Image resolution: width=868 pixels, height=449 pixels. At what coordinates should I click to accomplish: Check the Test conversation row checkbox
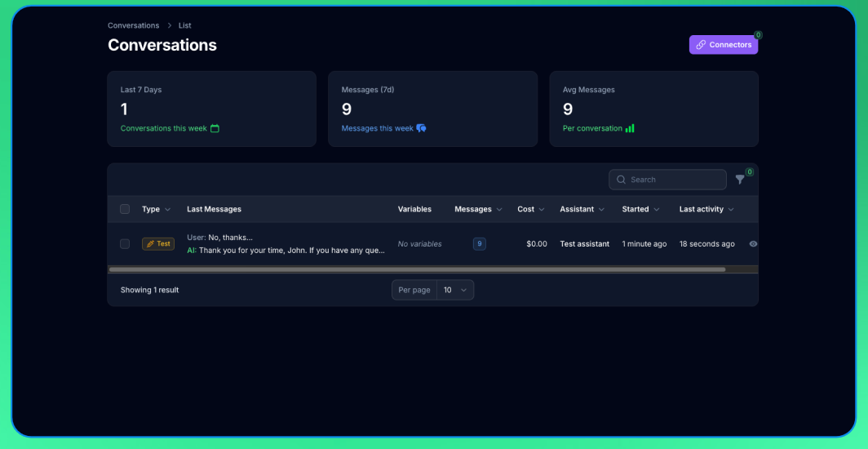click(x=125, y=243)
